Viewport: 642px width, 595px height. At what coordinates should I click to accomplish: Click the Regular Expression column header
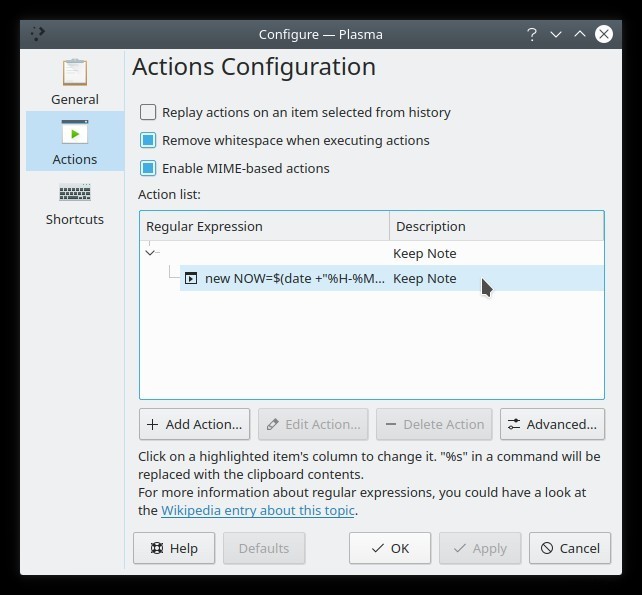[x=265, y=226]
